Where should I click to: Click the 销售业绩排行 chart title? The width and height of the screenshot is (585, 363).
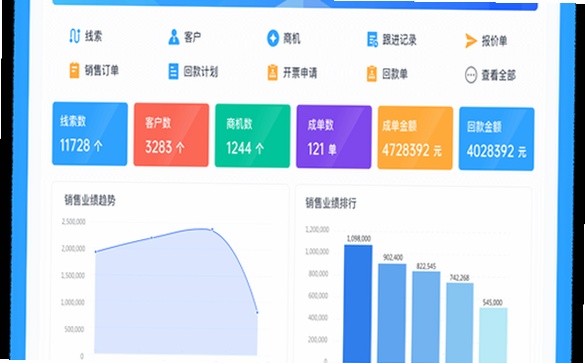click(331, 203)
